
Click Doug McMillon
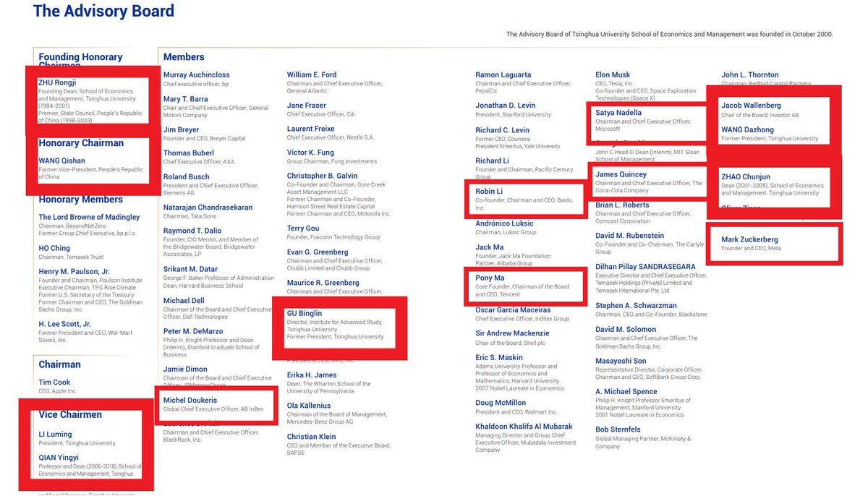(x=501, y=403)
